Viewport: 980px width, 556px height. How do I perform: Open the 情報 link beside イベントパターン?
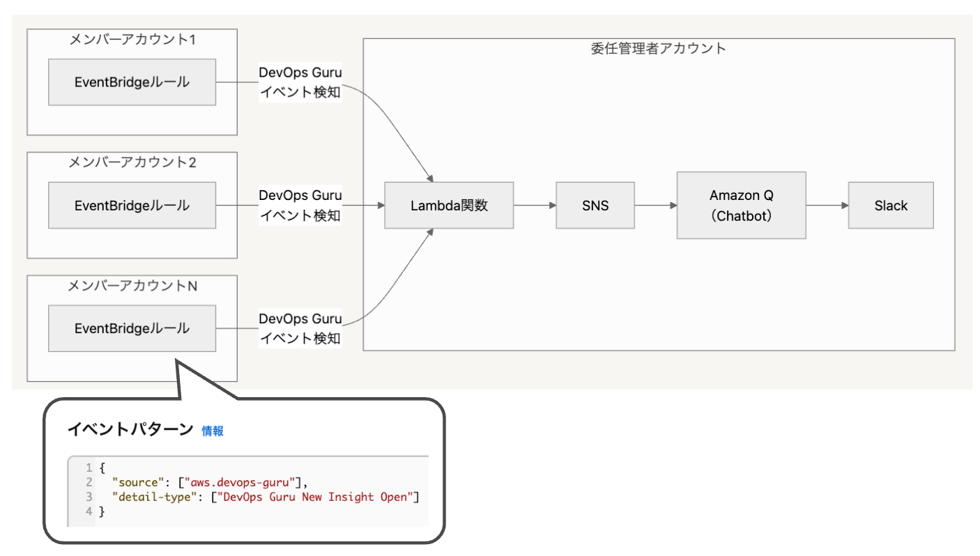point(213,431)
